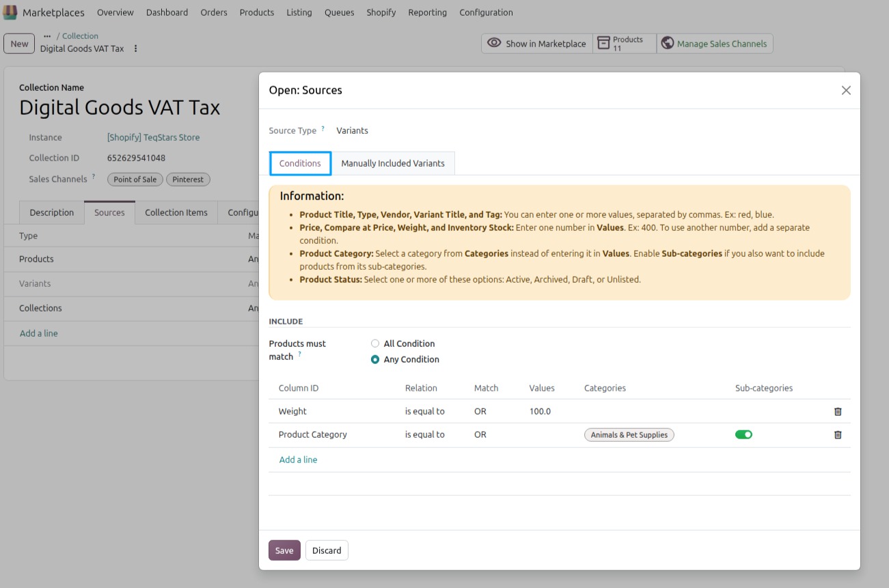Open the Collections row in background Sources list
Viewport: 889px width, 588px height.
(x=131, y=308)
